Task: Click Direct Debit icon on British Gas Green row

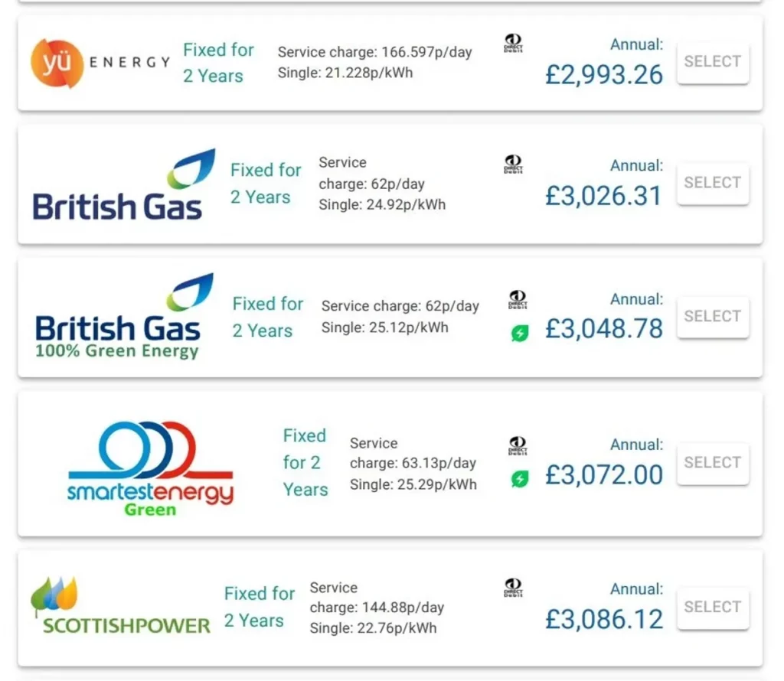Action: (518, 301)
